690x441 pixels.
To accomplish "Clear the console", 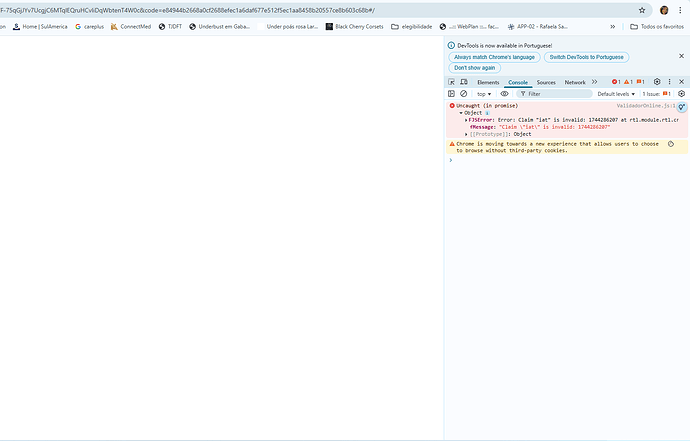I will pyautogui.click(x=463, y=94).
